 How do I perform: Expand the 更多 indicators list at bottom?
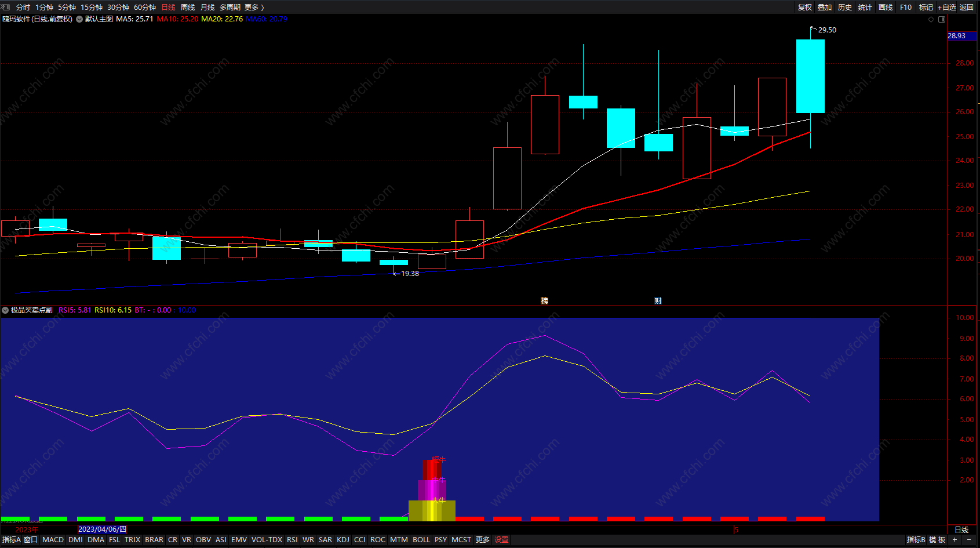click(483, 540)
